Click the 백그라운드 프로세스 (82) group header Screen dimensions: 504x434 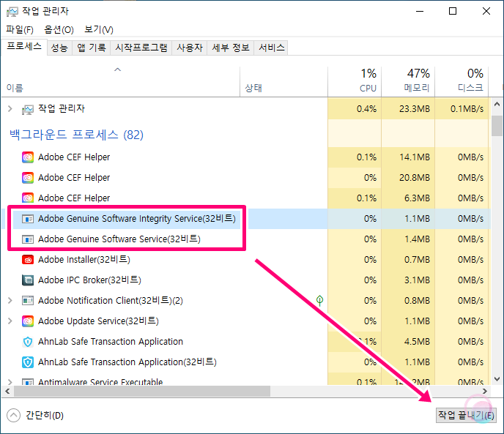[76, 135]
